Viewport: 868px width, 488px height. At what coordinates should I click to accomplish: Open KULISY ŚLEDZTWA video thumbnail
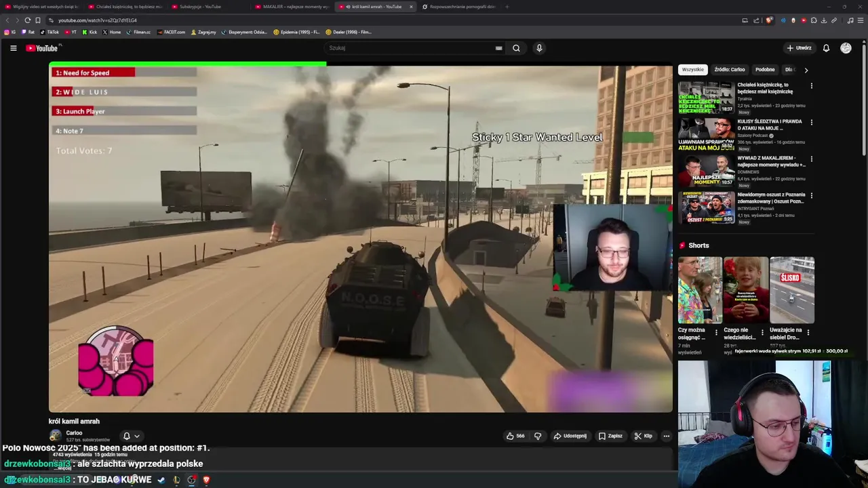coord(706,134)
